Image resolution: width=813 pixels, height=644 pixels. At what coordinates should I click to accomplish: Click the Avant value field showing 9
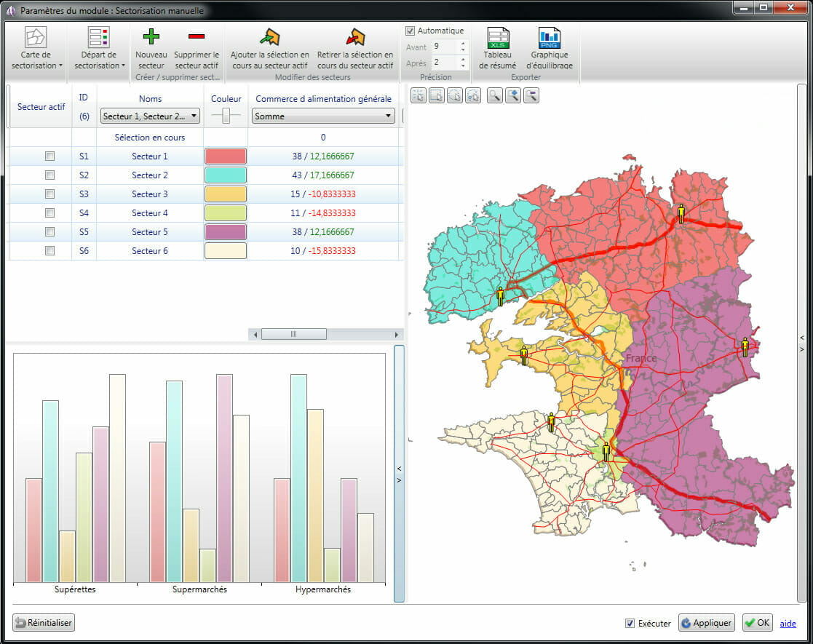(445, 47)
